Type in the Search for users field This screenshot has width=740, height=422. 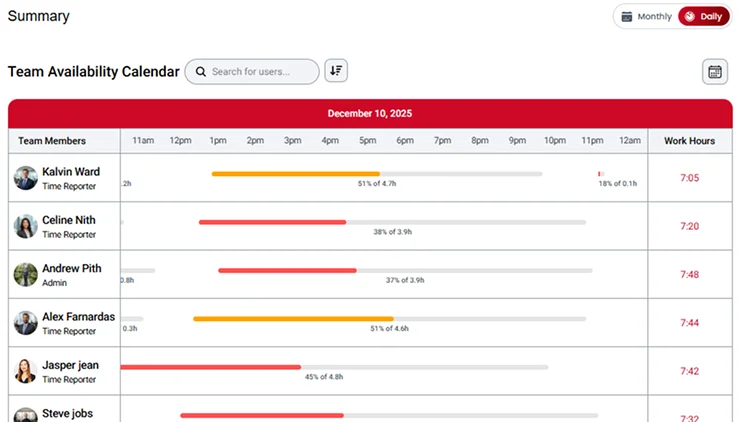click(262, 72)
